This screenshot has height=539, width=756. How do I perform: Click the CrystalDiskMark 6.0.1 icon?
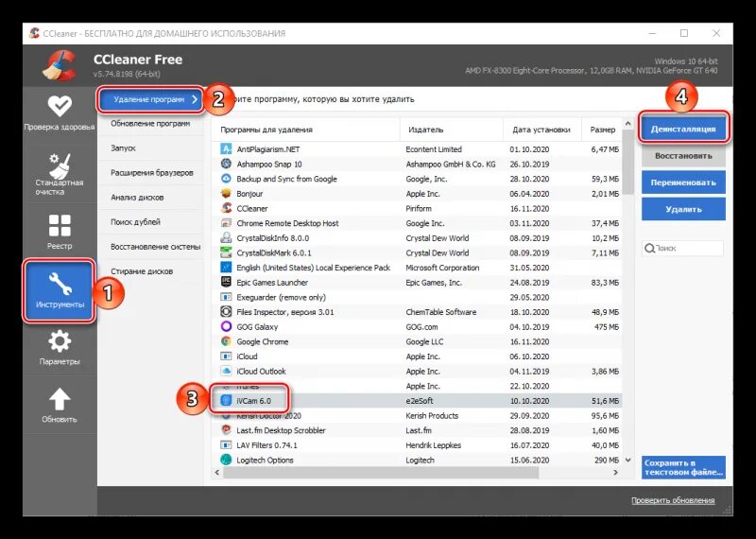coord(226,252)
